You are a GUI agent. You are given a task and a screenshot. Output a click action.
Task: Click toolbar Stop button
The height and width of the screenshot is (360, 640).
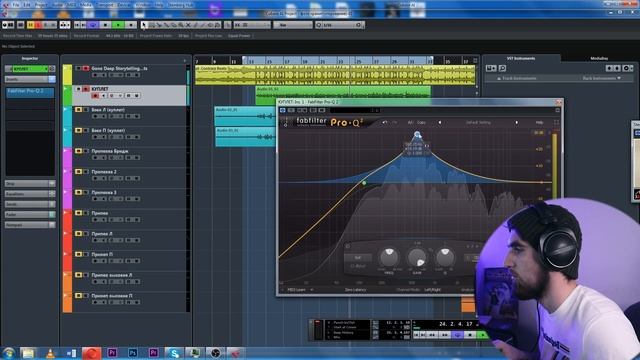click(x=105, y=25)
